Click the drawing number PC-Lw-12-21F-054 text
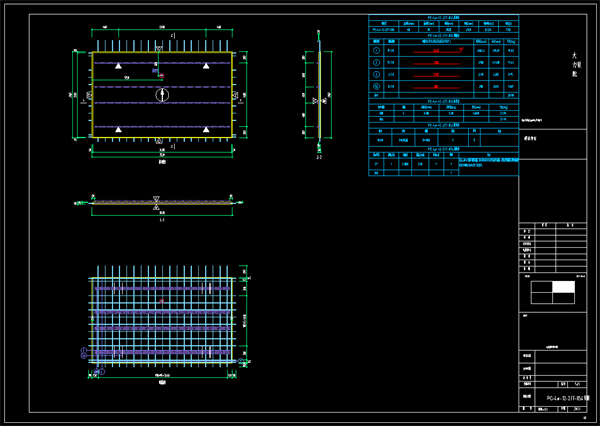 [x=568, y=398]
